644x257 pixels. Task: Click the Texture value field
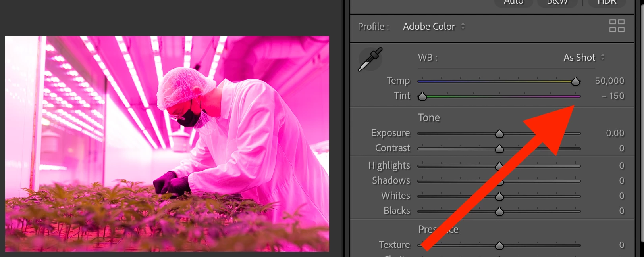click(622, 245)
